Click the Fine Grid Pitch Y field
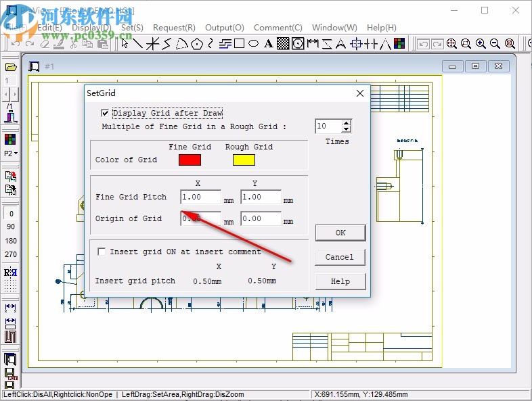 tap(261, 197)
